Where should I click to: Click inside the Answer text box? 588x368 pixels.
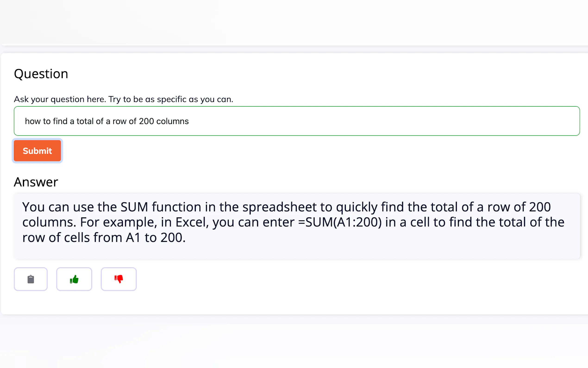pos(297,251)
